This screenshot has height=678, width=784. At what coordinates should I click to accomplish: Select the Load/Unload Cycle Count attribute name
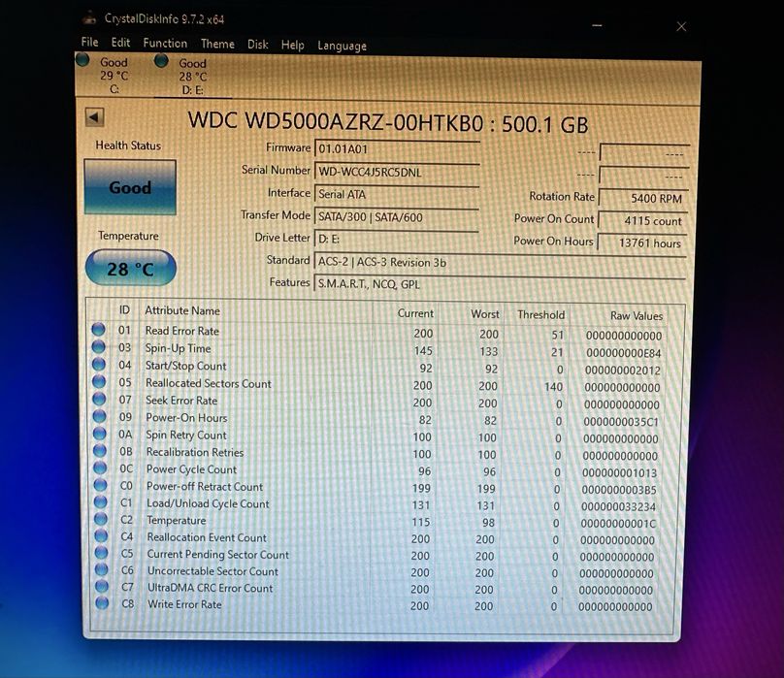pyautogui.click(x=208, y=503)
